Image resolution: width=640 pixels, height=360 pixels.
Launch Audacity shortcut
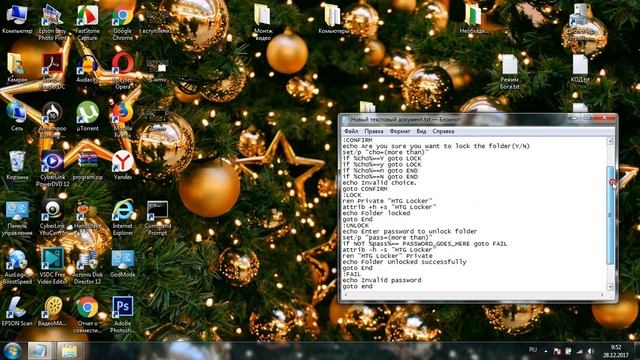87,68
